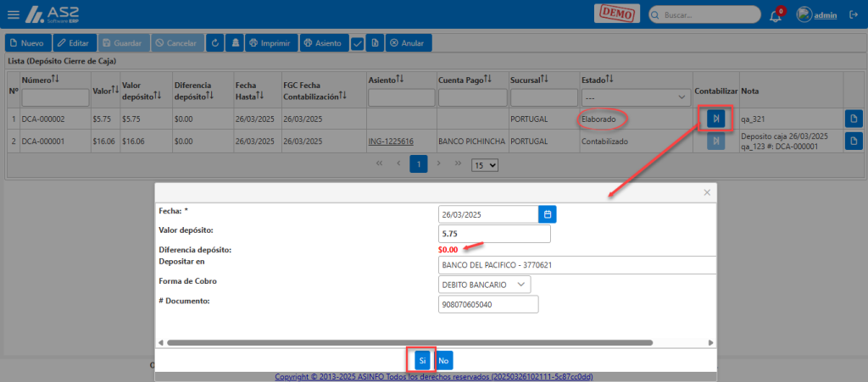Click Nuevo in the toolbar

[28, 43]
